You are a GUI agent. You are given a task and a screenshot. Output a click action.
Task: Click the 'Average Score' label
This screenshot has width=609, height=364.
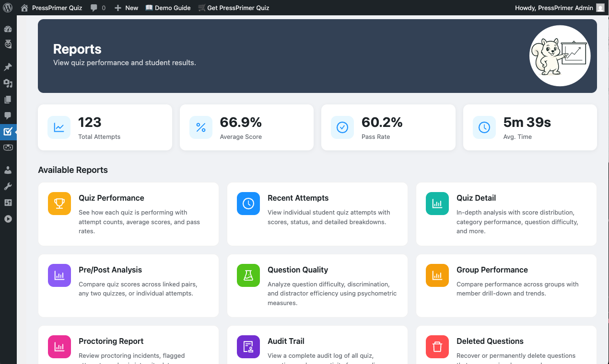241,137
